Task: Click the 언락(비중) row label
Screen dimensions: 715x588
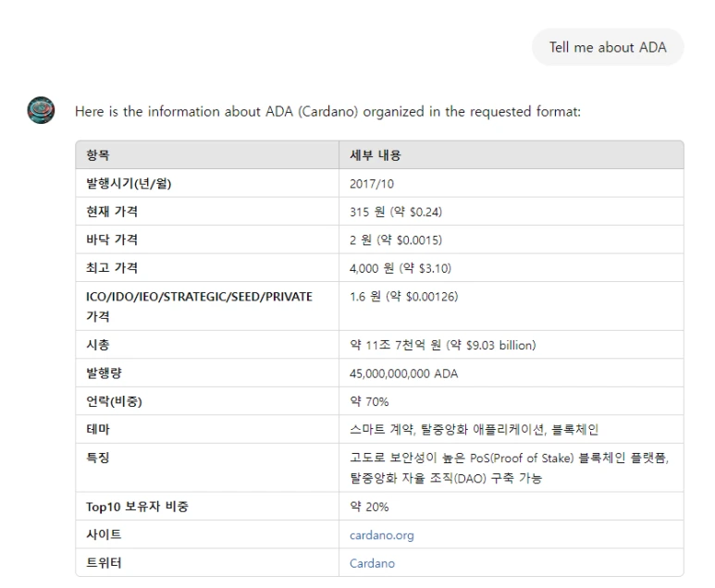Action: click(114, 401)
